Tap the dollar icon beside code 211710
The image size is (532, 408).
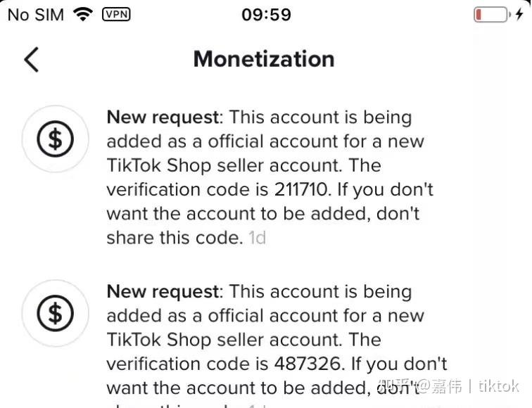click(x=56, y=139)
